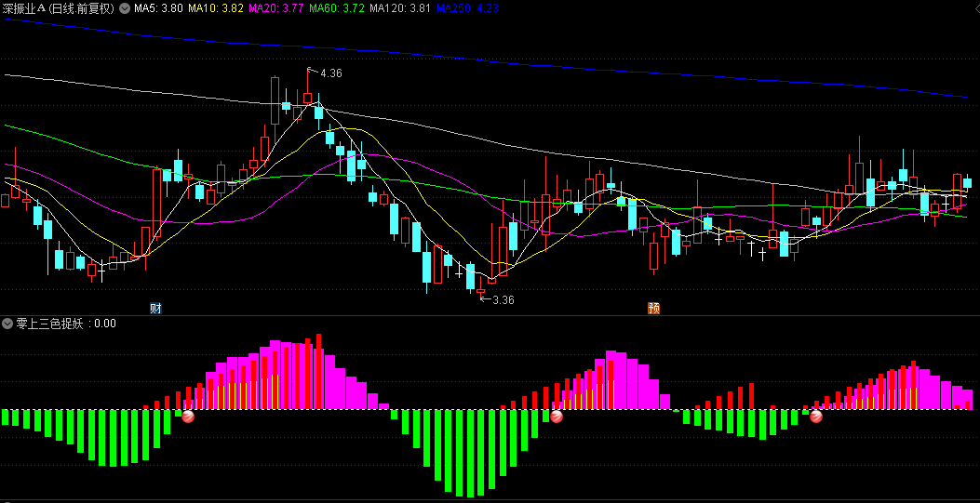The width and height of the screenshot is (980, 503).
Task: Click the MA20: 3.77 label
Action: pos(276,8)
